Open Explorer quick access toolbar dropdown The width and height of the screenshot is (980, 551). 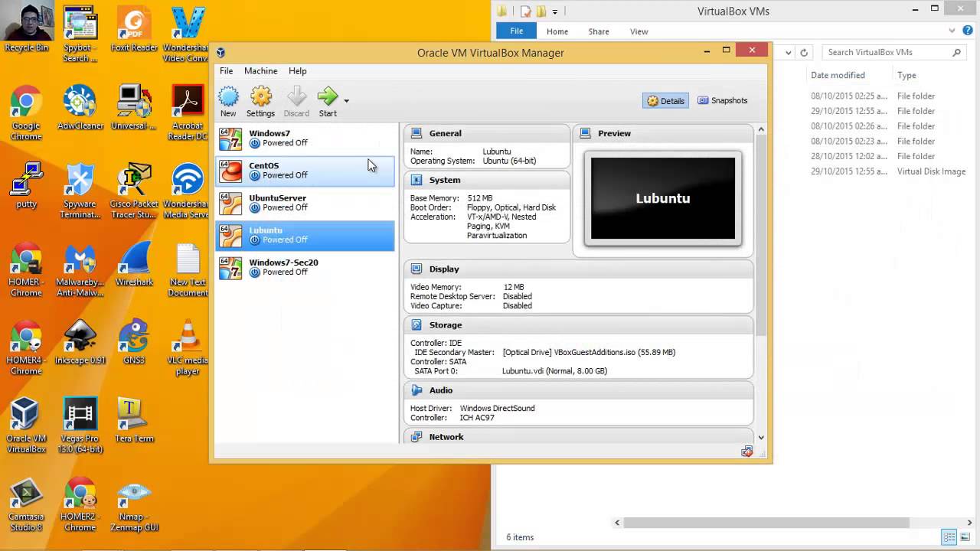tap(555, 11)
